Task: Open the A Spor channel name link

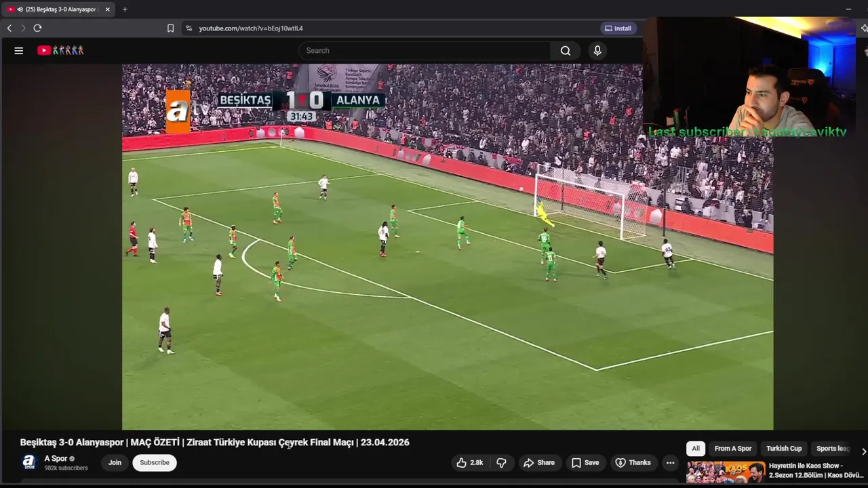Action: coord(56,459)
